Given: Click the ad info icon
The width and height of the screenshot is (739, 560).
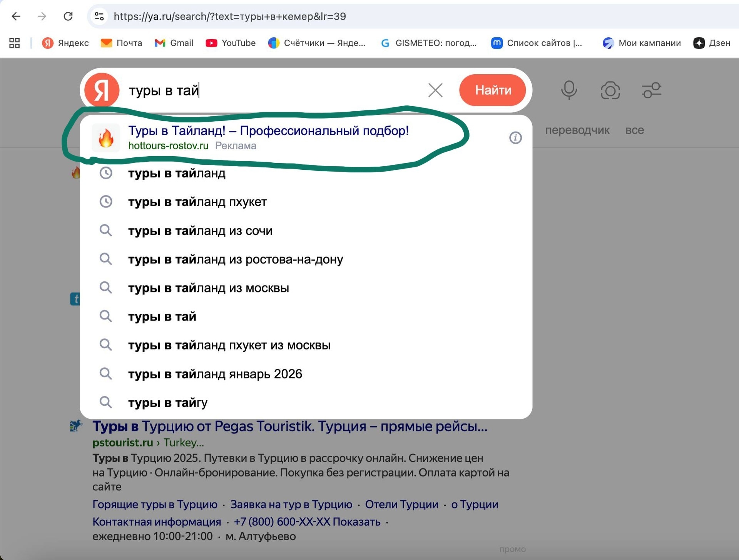Looking at the screenshot, I should pyautogui.click(x=515, y=137).
